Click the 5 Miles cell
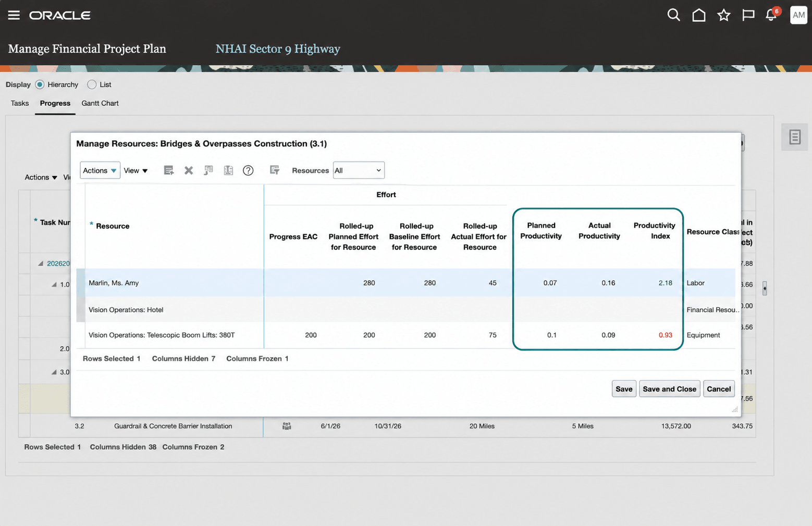 (x=583, y=426)
